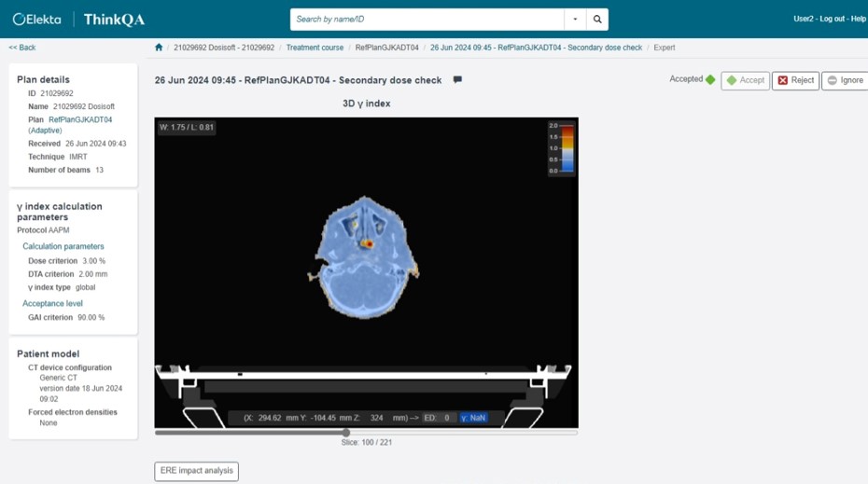Open the search filter dropdown arrow

pos(575,20)
